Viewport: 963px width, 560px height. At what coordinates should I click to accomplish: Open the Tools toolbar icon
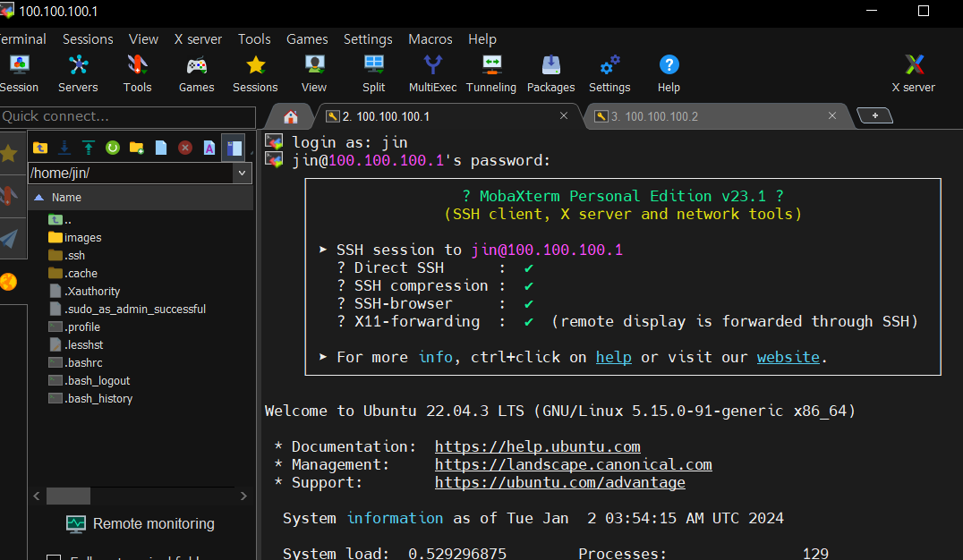tap(137, 73)
